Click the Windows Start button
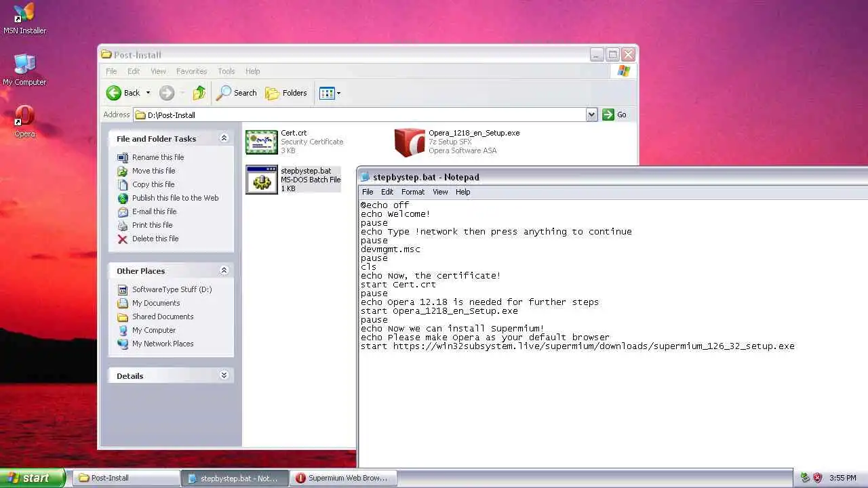 [x=33, y=478]
